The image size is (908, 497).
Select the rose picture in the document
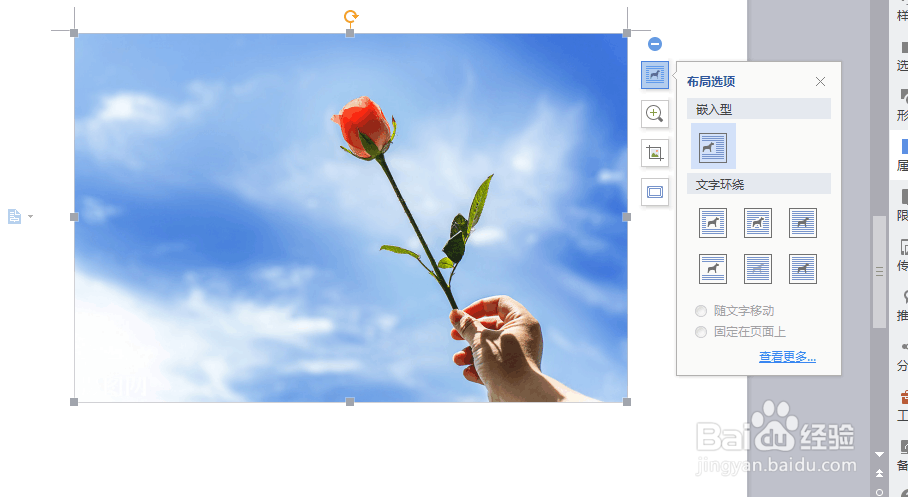pyautogui.click(x=350, y=217)
